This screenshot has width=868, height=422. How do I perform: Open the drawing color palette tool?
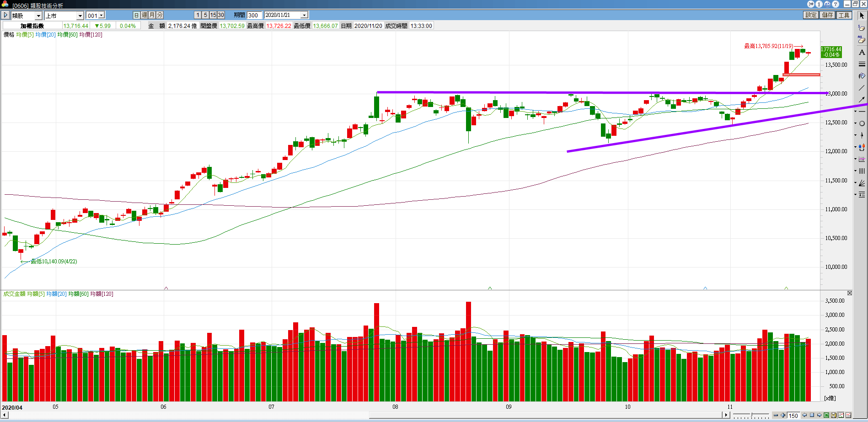862,76
